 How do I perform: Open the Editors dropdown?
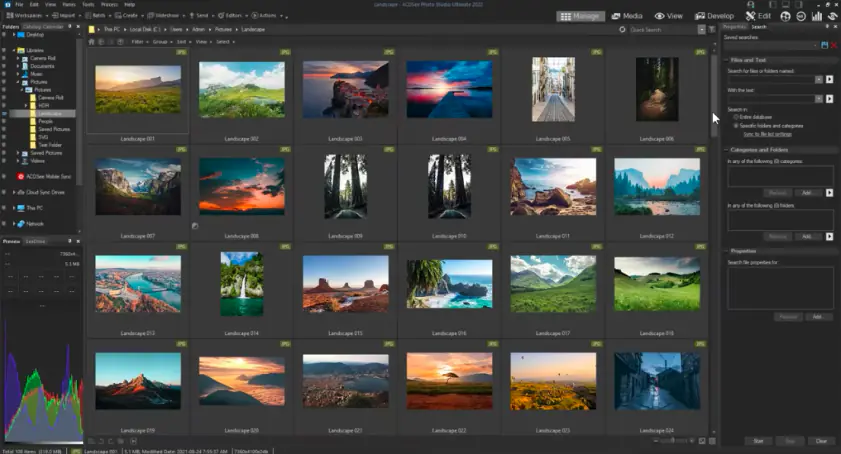coord(232,16)
